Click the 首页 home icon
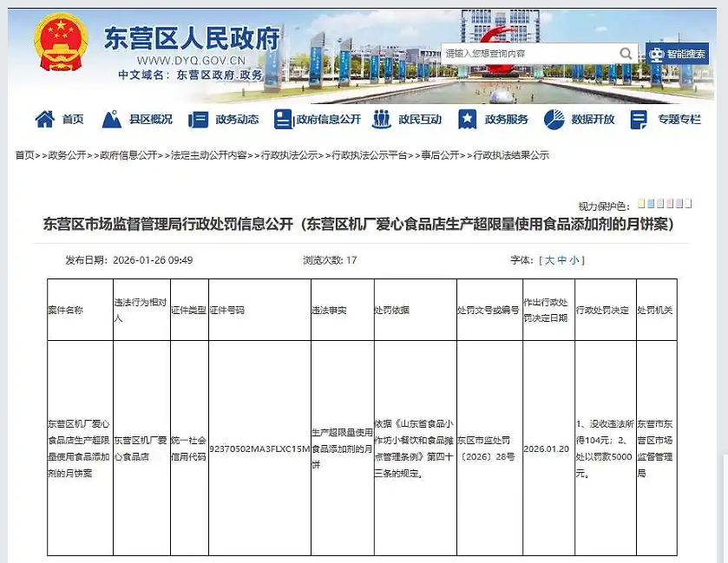The width and height of the screenshot is (728, 563). (44, 119)
